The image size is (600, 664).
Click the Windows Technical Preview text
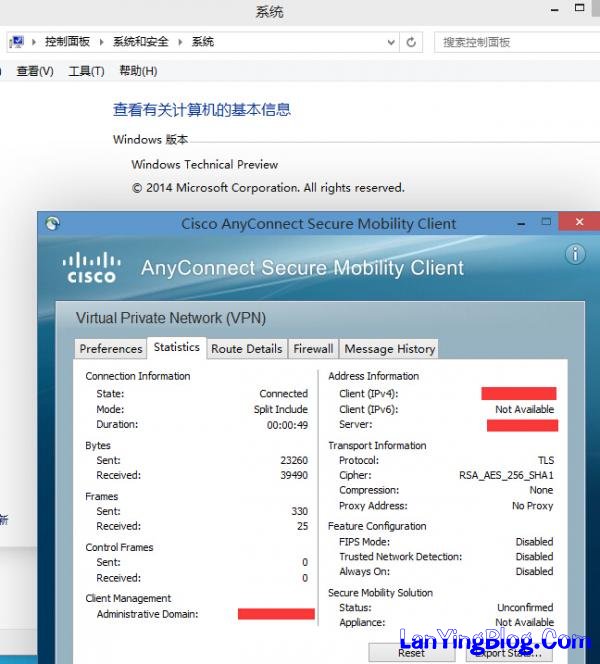(x=205, y=164)
